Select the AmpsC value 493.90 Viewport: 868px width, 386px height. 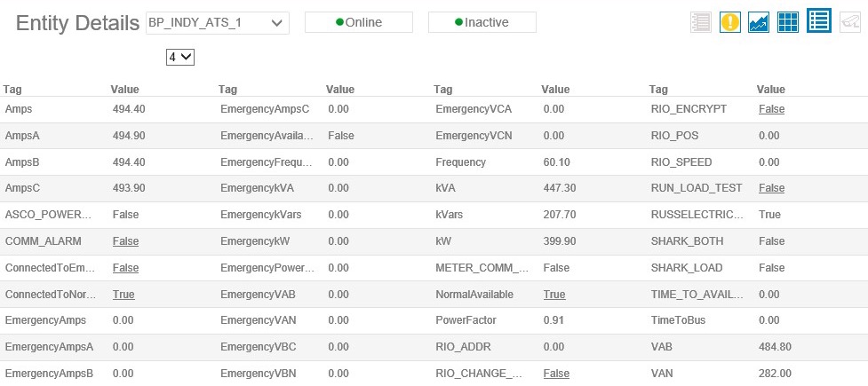click(x=129, y=188)
